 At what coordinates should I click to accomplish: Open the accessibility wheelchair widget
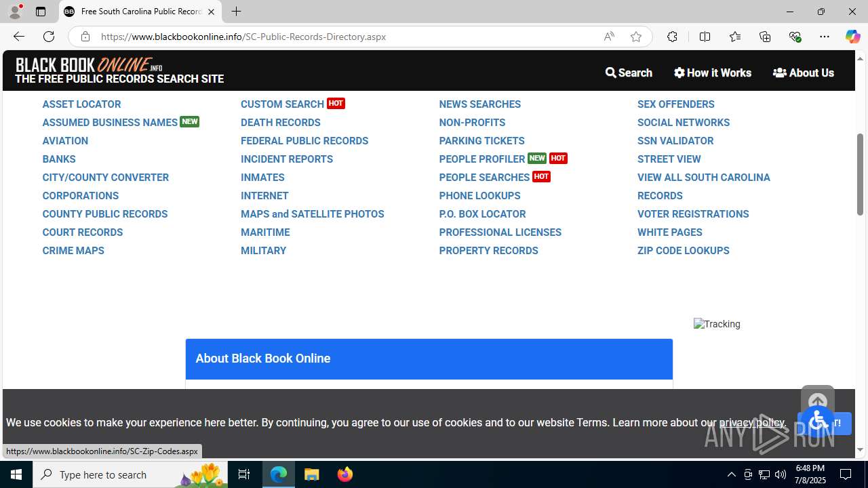coord(818,421)
